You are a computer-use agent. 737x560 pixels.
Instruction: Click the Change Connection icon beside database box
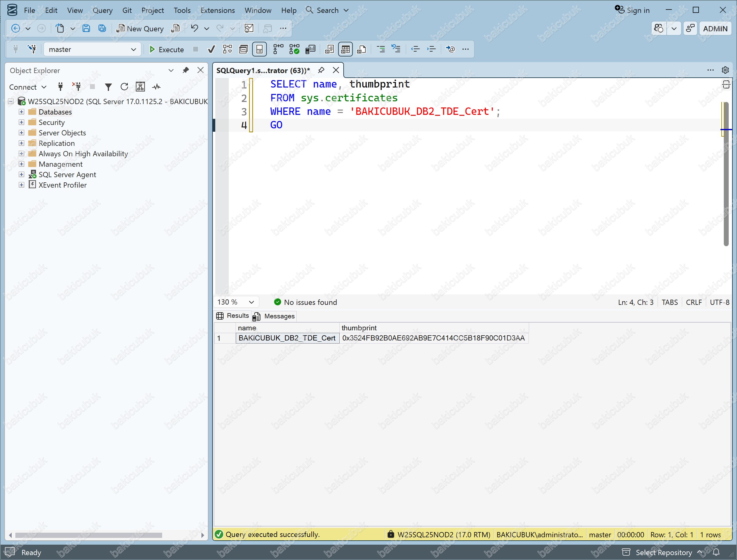[x=32, y=49]
